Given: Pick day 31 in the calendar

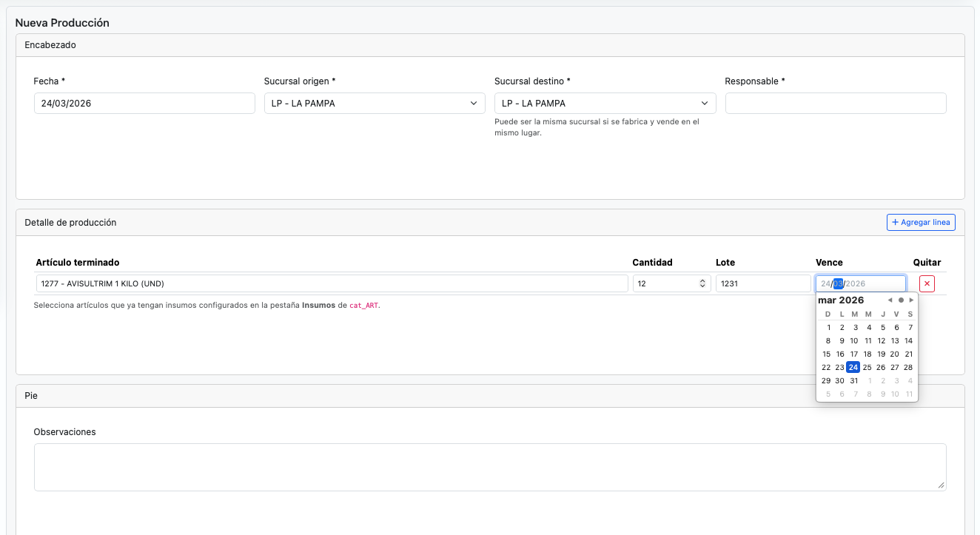Looking at the screenshot, I should coord(853,380).
